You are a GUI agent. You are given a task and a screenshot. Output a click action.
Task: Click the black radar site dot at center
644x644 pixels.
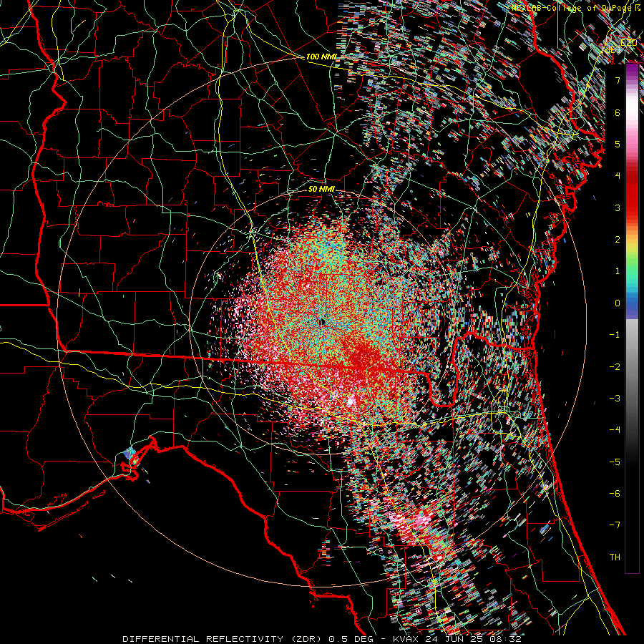[x=322, y=322]
